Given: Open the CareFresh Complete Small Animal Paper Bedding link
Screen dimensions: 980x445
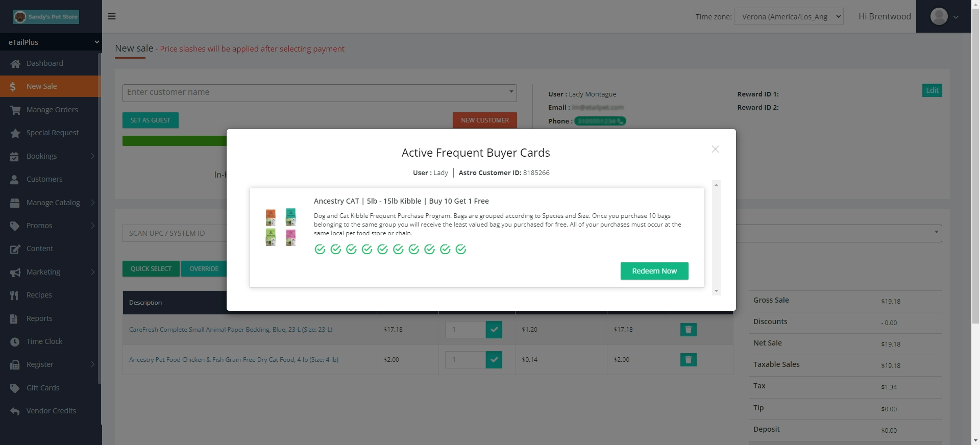Looking at the screenshot, I should 231,330.
